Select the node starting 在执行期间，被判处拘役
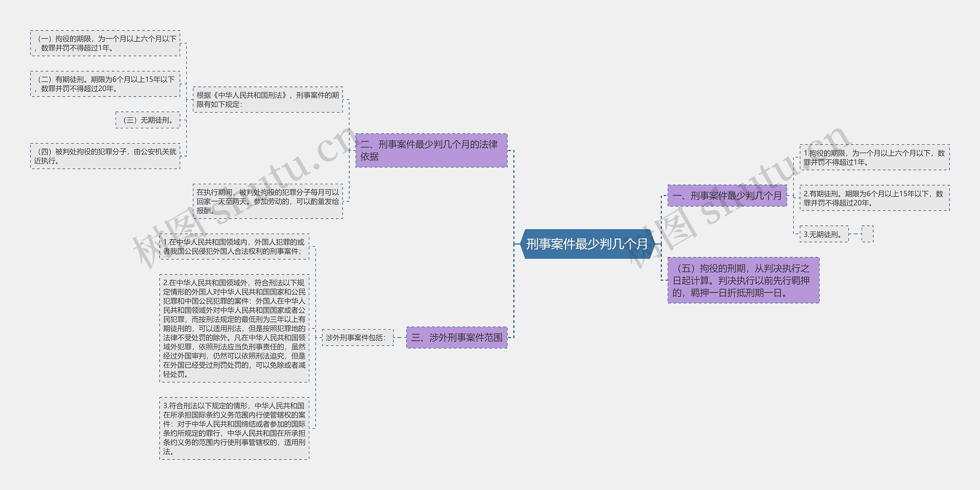Viewport: 980px width, 490px height. coord(268,201)
